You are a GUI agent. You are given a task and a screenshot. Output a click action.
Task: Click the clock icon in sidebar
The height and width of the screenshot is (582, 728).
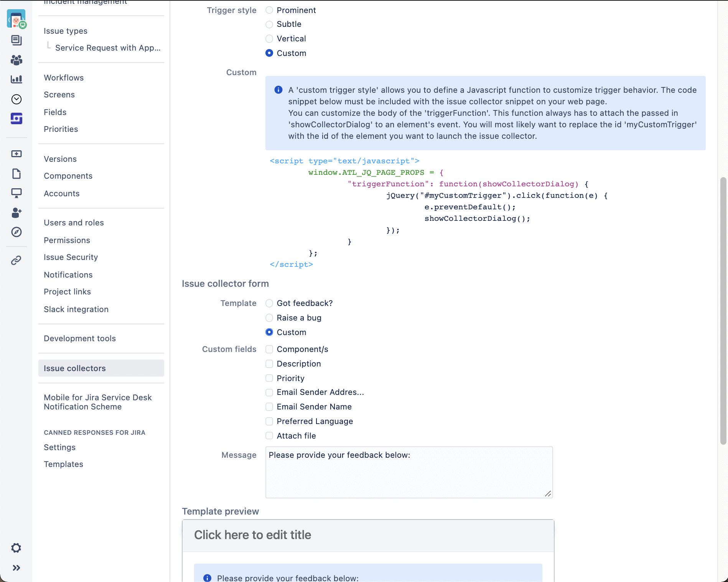[x=16, y=99]
